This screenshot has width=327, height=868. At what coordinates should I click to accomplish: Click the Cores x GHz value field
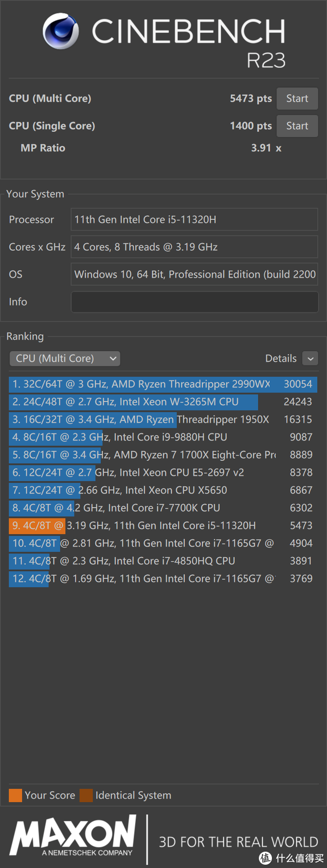point(195,247)
